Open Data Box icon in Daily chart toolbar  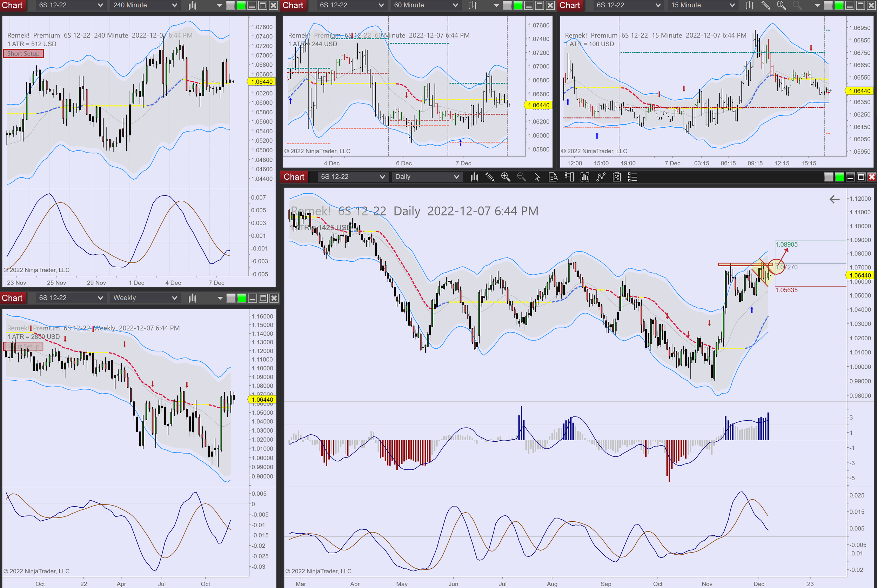pyautogui.click(x=553, y=177)
